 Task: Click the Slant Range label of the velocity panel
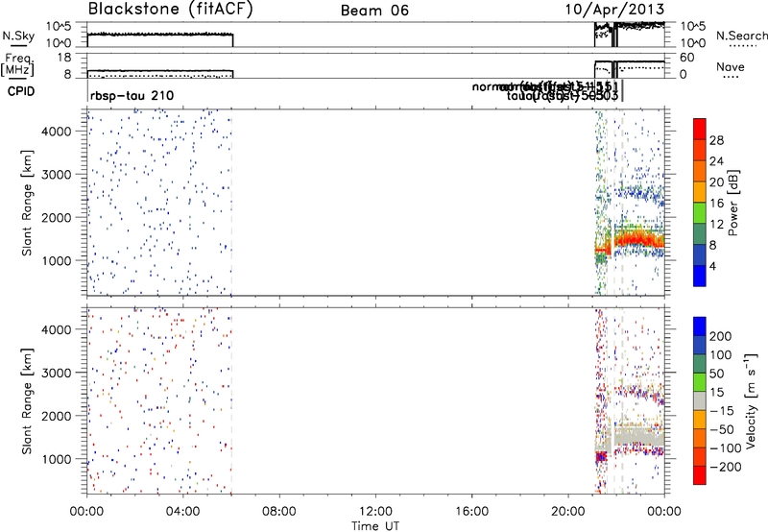[27, 401]
